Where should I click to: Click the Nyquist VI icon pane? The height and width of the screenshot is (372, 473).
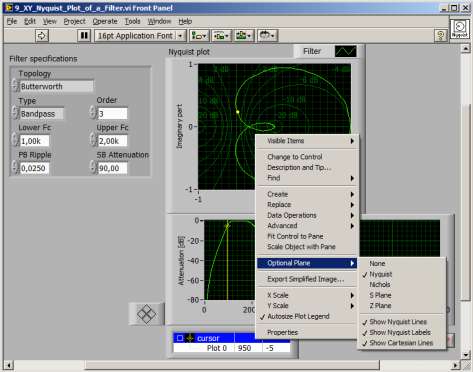(x=460, y=28)
